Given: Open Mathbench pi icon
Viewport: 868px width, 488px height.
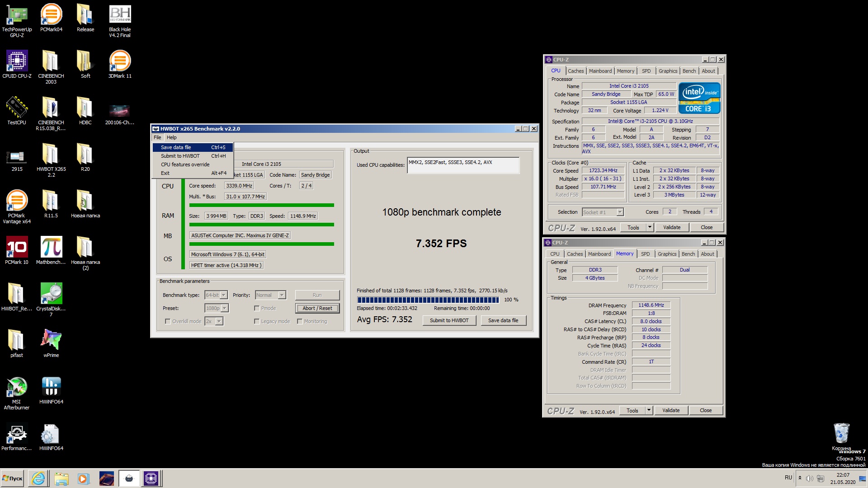Looking at the screenshot, I should pos(51,250).
